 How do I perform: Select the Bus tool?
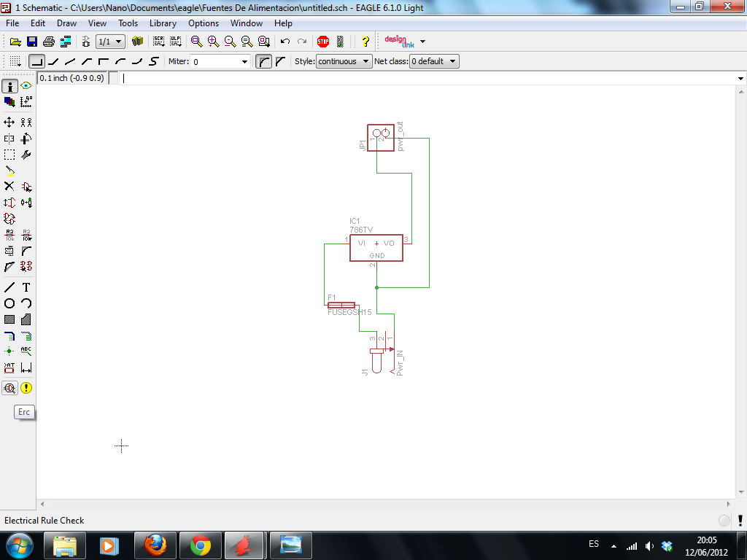pos(9,335)
